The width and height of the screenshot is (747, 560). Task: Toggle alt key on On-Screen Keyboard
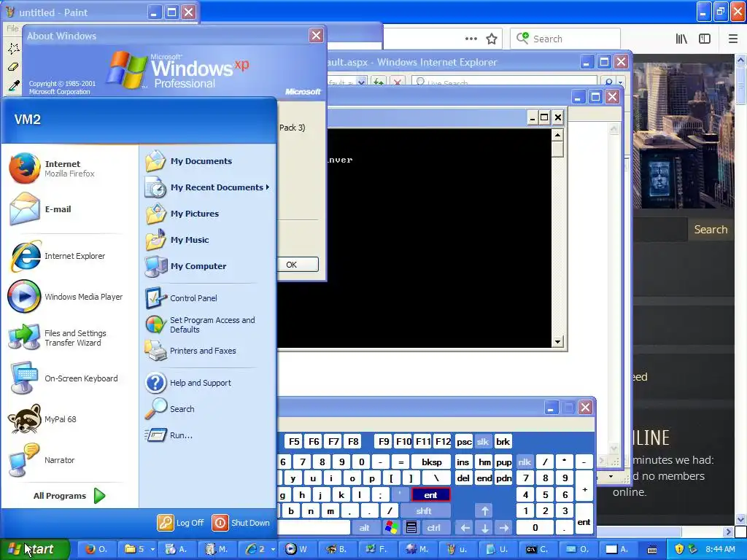click(365, 528)
